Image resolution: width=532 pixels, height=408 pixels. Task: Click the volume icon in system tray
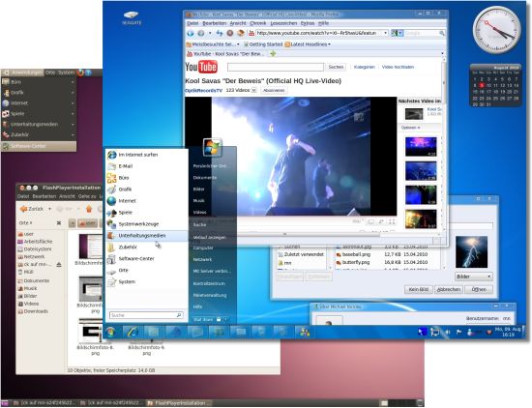pyautogui.click(x=448, y=332)
